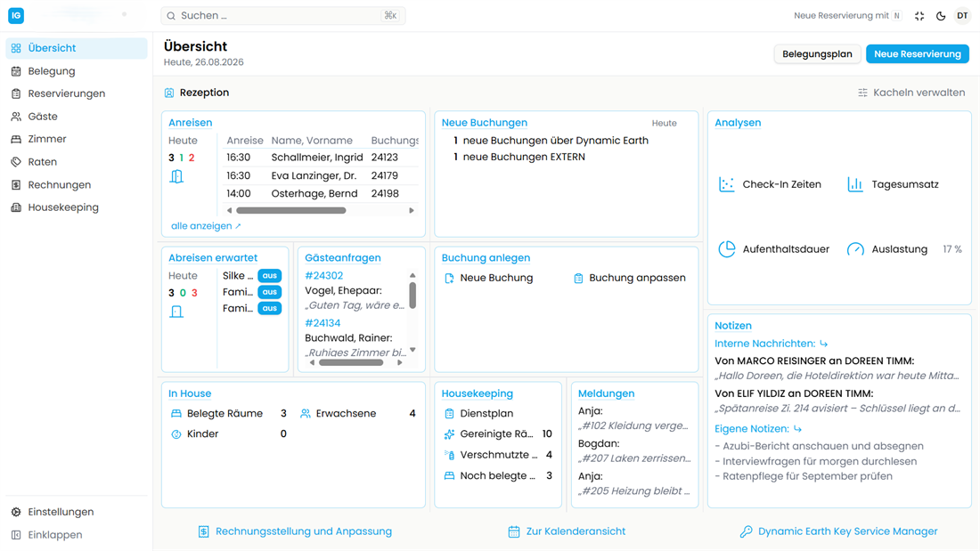The height and width of the screenshot is (551, 980).
Task: Click the Dienstplan clipboard icon
Action: (449, 414)
